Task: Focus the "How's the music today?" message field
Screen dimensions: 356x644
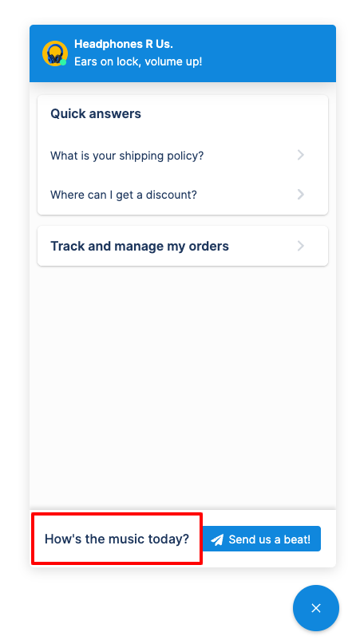Action: [x=117, y=539]
